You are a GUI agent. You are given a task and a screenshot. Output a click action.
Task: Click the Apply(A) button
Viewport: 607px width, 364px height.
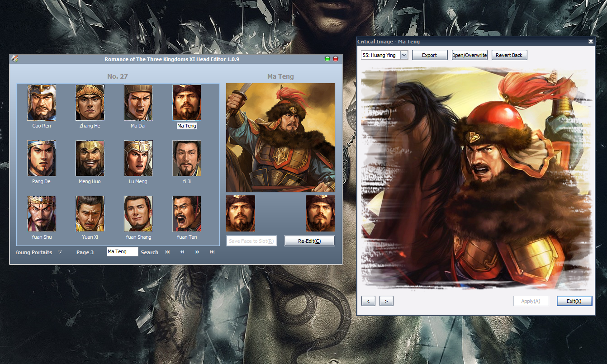[x=531, y=301]
